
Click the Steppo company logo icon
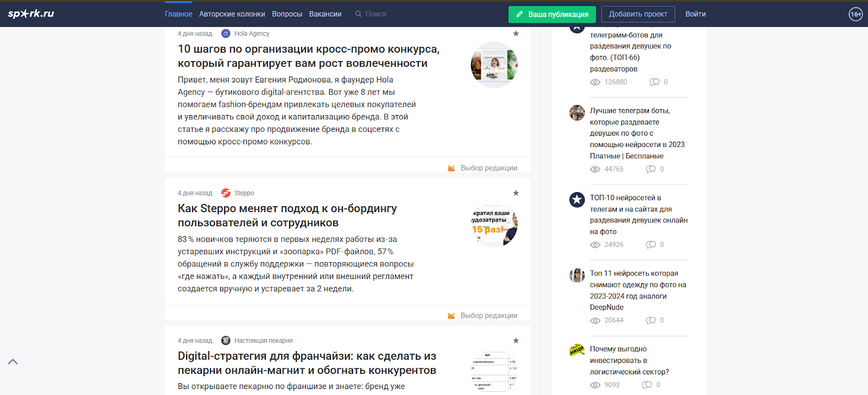click(x=226, y=193)
